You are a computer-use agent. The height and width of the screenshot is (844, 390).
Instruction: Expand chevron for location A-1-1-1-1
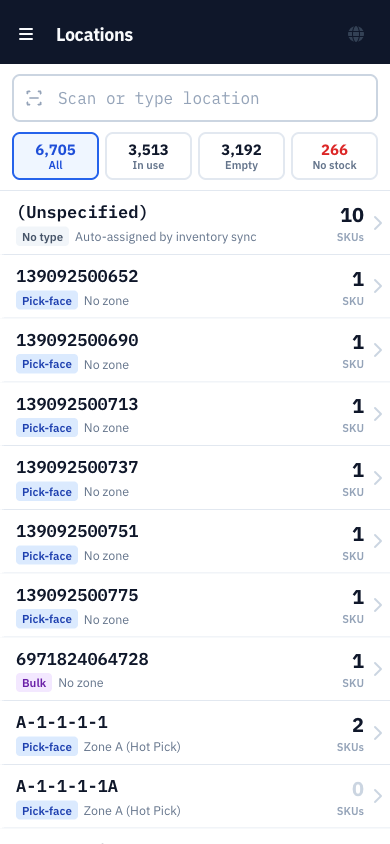click(378, 733)
